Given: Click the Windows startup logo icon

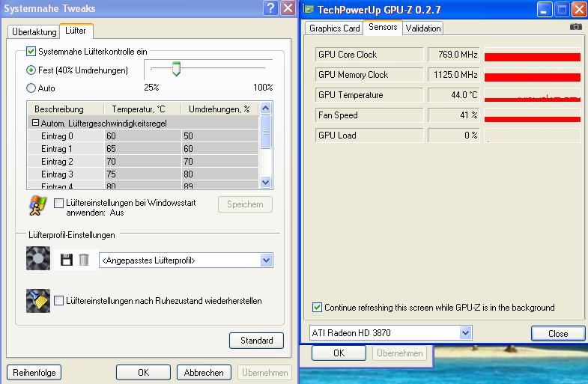Looking at the screenshot, I should (x=38, y=206).
